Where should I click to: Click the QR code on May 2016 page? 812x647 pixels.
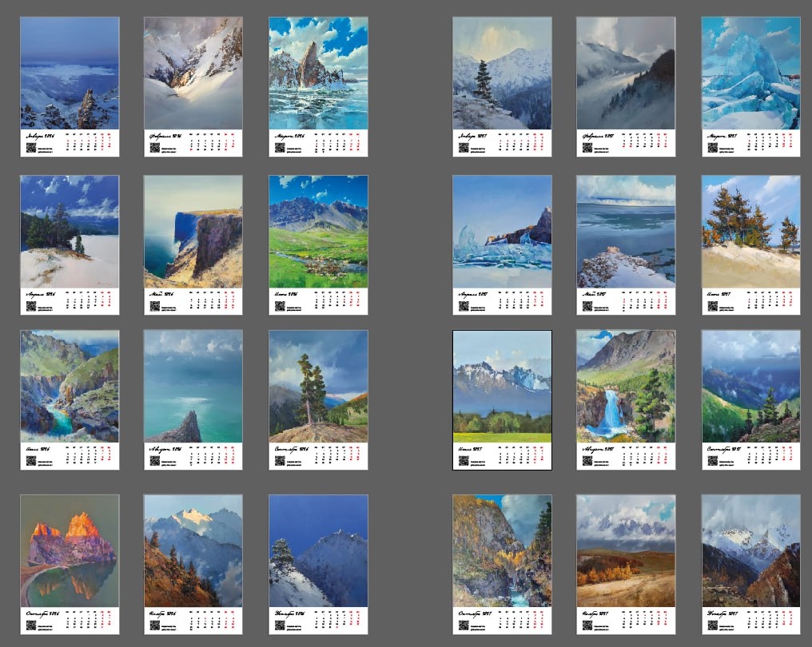tap(154, 306)
